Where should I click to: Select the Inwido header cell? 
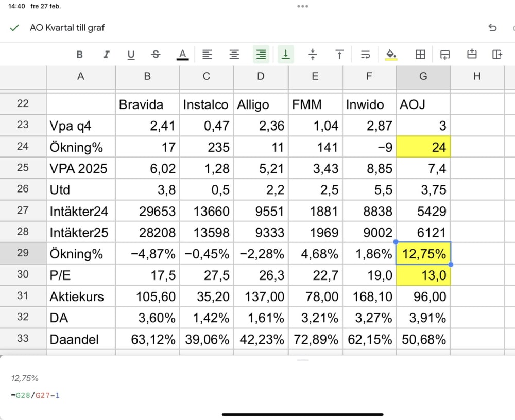[369, 104]
